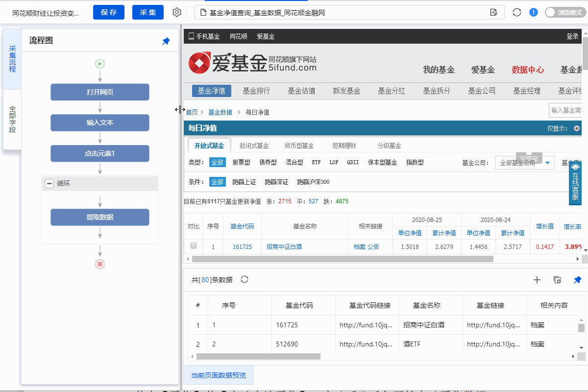Toggle the 浏览模式 switch
This screenshot has height=392, width=588.
pyautogui.click(x=565, y=12)
